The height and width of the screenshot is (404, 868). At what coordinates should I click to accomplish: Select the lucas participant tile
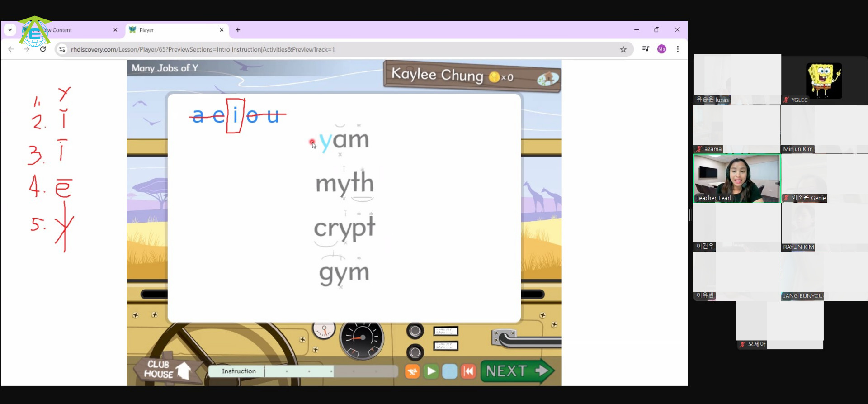click(x=737, y=80)
